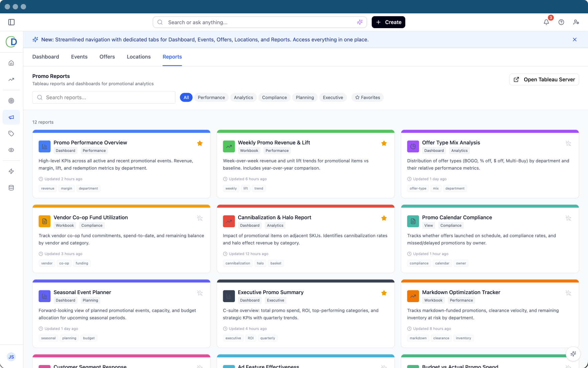Click the Search reports input field
Screen dimensions: 588x368
coord(104,97)
